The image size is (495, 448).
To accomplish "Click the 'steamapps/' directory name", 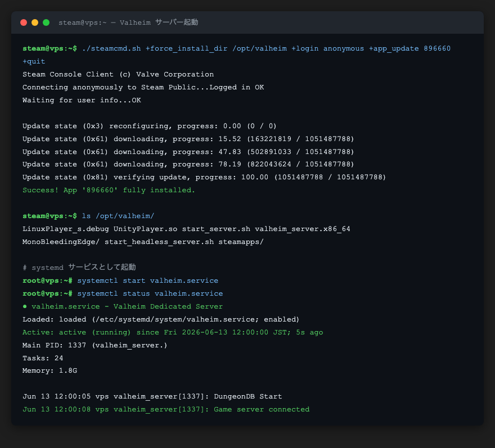I will coord(241,242).
